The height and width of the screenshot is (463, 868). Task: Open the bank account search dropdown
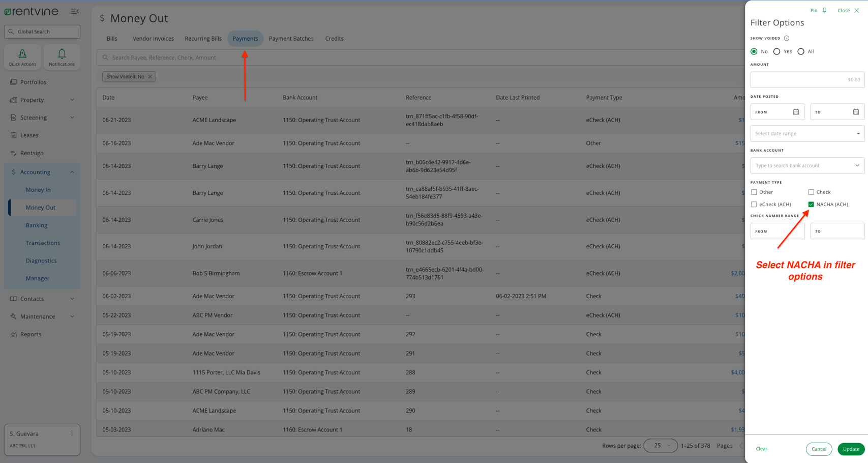[807, 166]
